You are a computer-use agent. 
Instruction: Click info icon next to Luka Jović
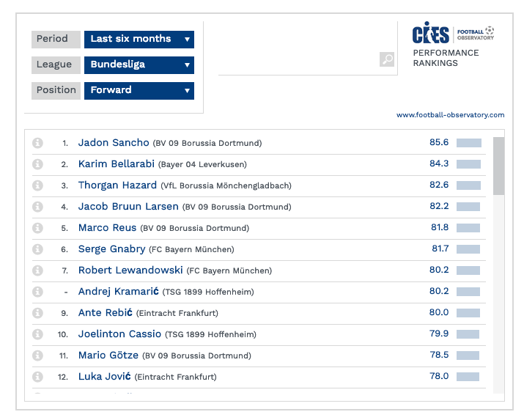pyautogui.click(x=38, y=377)
